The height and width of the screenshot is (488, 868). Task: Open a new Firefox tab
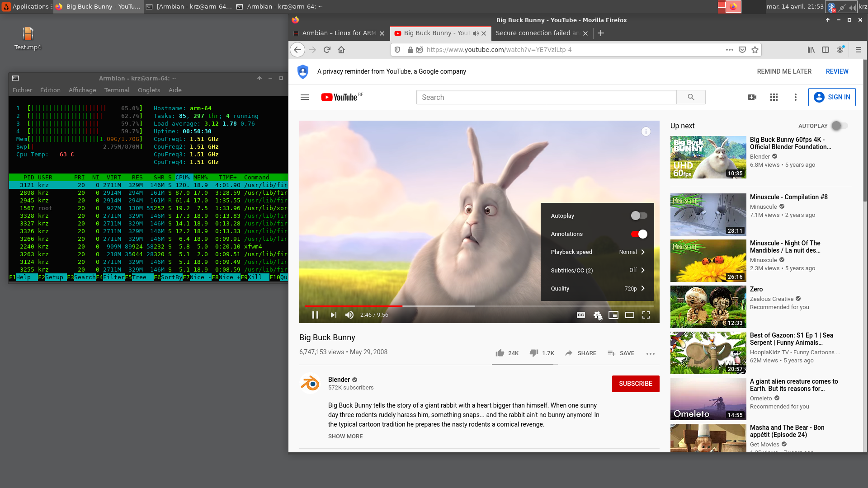(601, 33)
